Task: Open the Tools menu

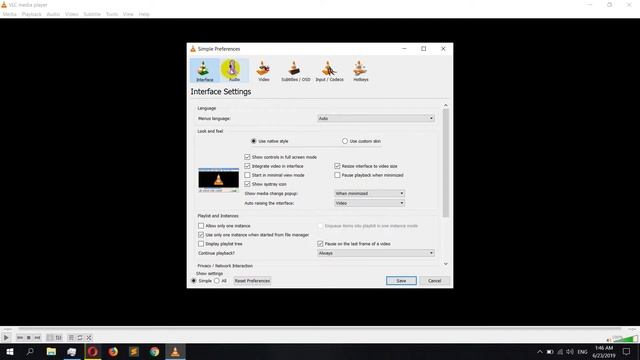Action: pos(111,14)
